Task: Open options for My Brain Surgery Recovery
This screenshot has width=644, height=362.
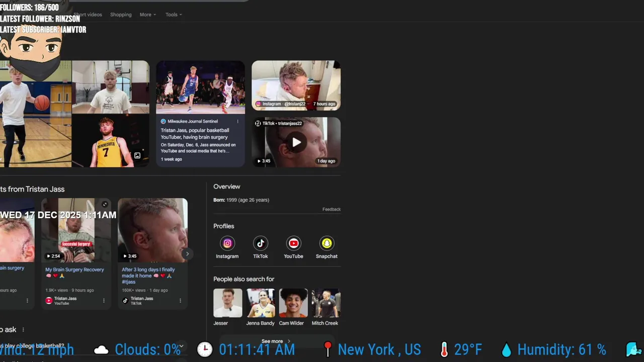Action: click(104, 301)
